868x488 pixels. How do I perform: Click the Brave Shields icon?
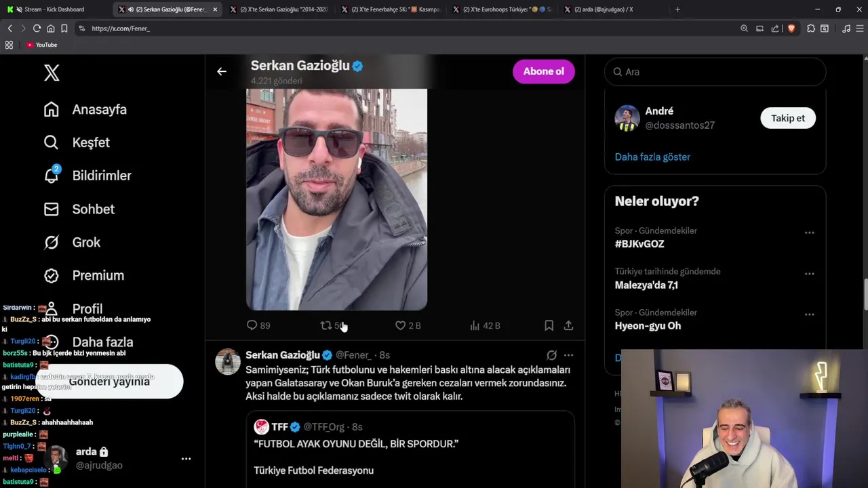(x=791, y=28)
